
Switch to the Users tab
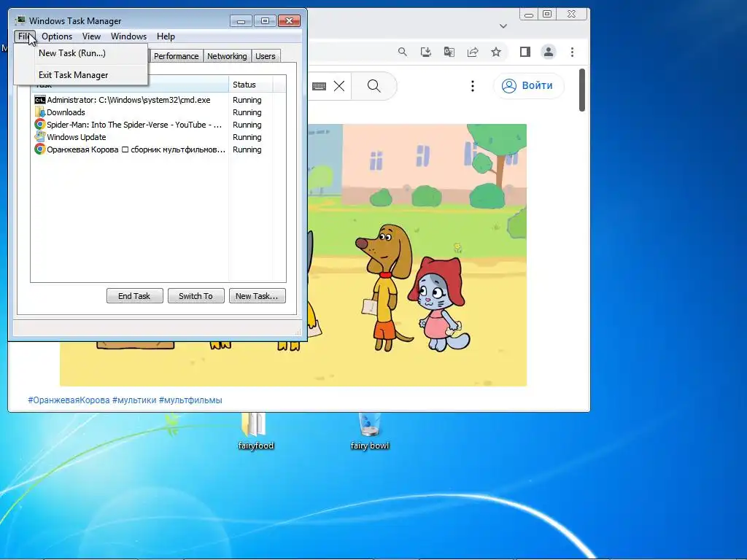coord(265,56)
